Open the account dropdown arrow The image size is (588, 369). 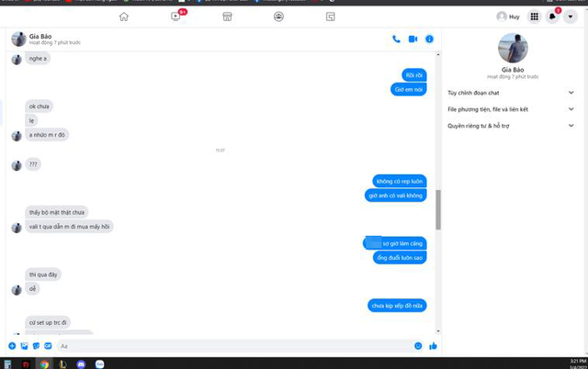571,17
